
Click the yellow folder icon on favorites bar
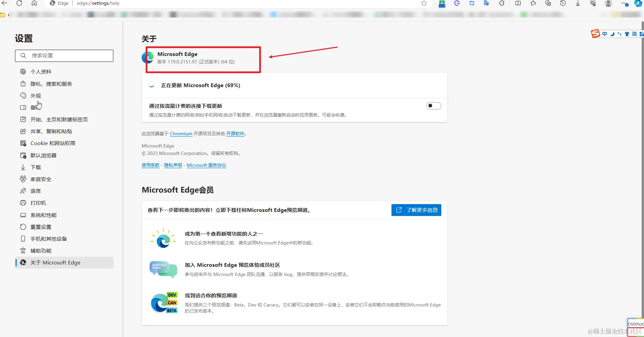point(2,15)
